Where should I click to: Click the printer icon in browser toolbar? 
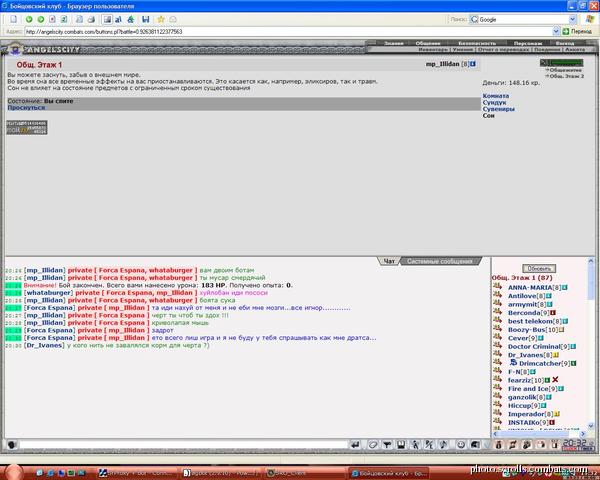pyautogui.click(x=91, y=19)
